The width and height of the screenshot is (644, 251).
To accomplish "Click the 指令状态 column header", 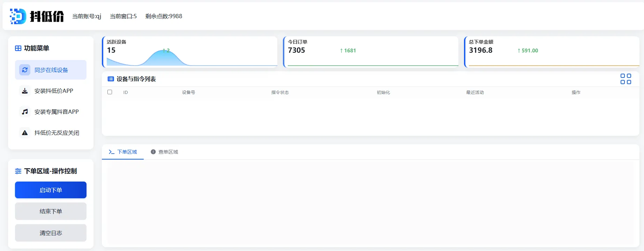I will click(280, 93).
